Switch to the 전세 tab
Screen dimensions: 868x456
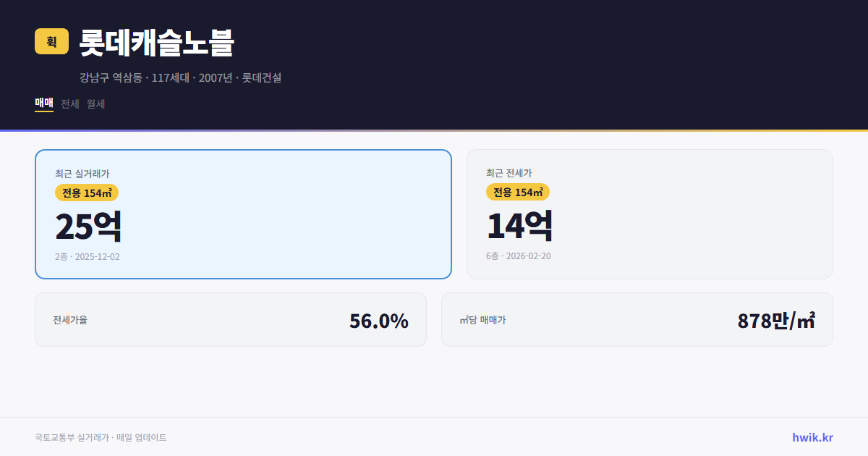tap(69, 104)
